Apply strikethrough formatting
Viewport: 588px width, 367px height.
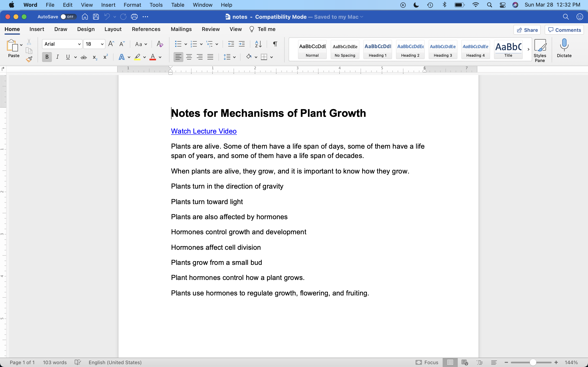pos(84,57)
